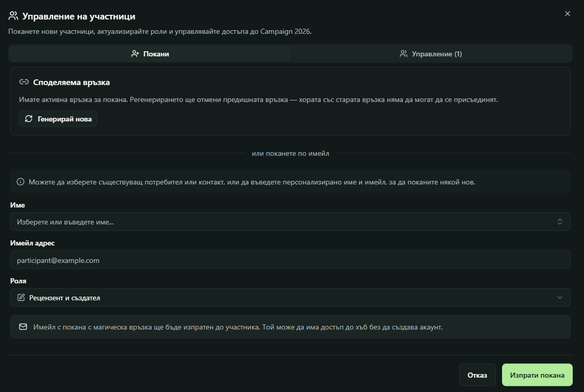Open the Управление (1) tab

point(431,54)
